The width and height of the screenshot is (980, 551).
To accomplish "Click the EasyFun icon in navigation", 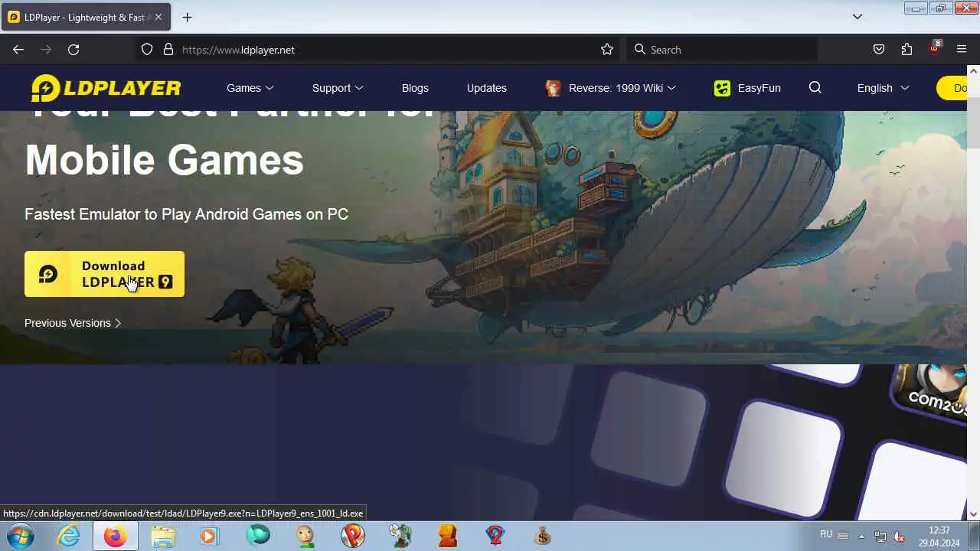I will pos(722,88).
